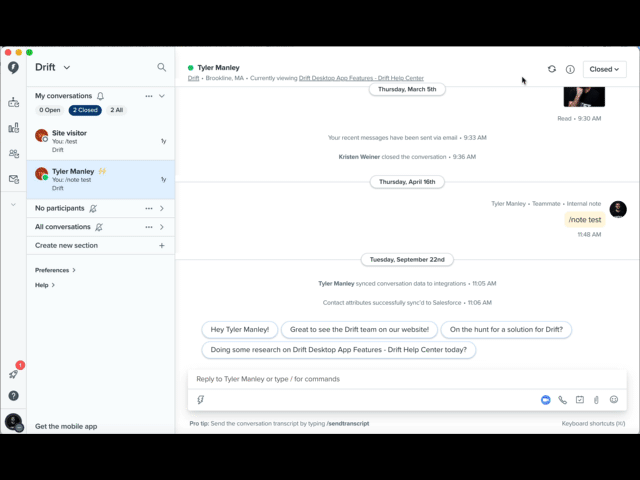Open the help question mark icon
The image size is (640, 480).
13,396
